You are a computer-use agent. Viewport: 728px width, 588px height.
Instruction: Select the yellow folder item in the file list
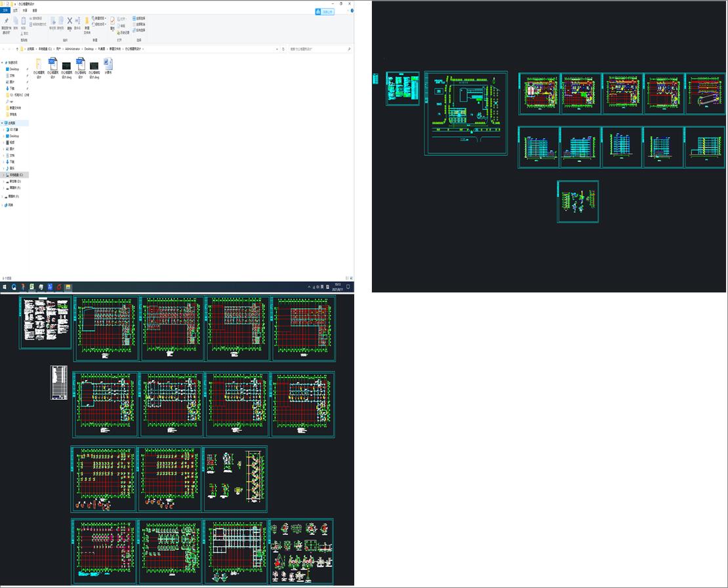tap(39, 68)
